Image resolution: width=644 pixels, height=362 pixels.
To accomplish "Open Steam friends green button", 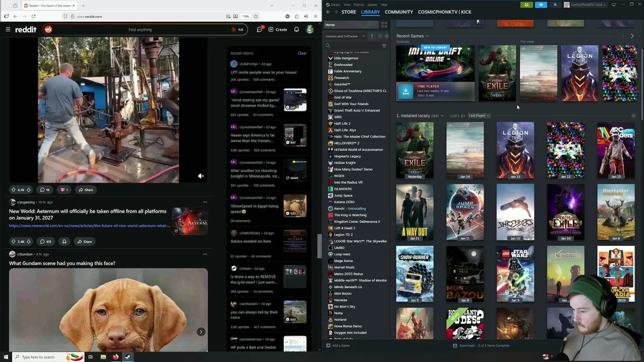I will (x=526, y=5).
